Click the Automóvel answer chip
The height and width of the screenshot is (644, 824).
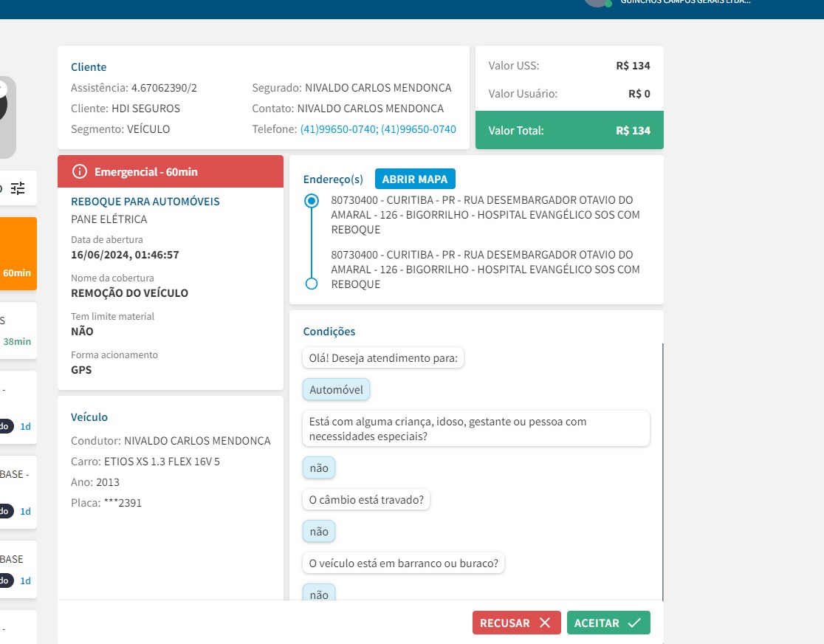337,389
